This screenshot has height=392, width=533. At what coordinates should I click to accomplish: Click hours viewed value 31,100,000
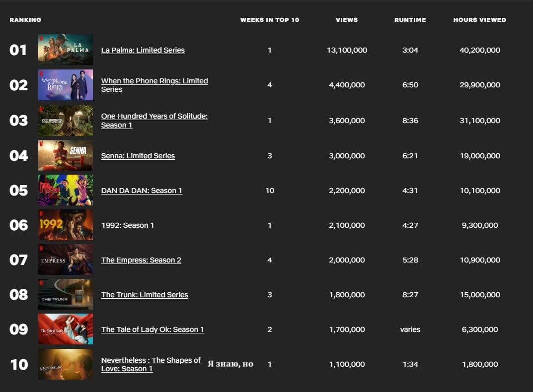pyautogui.click(x=480, y=120)
